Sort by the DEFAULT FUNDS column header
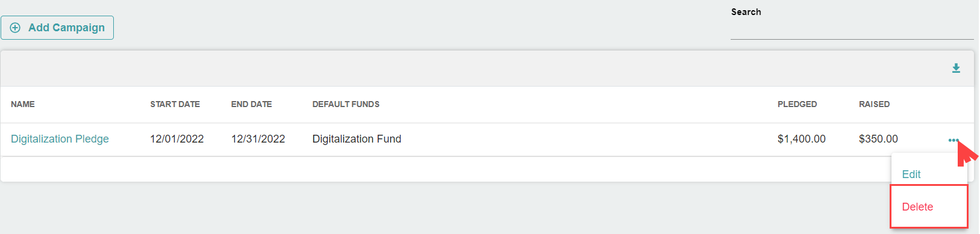Image resolution: width=980 pixels, height=234 pixels. click(346, 104)
